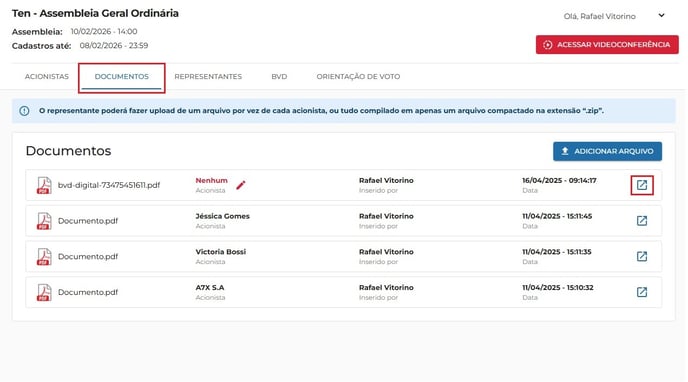Click Documento.pdf in Victoria Bossi row
This screenshot has width=688, height=382.
pyautogui.click(x=88, y=257)
